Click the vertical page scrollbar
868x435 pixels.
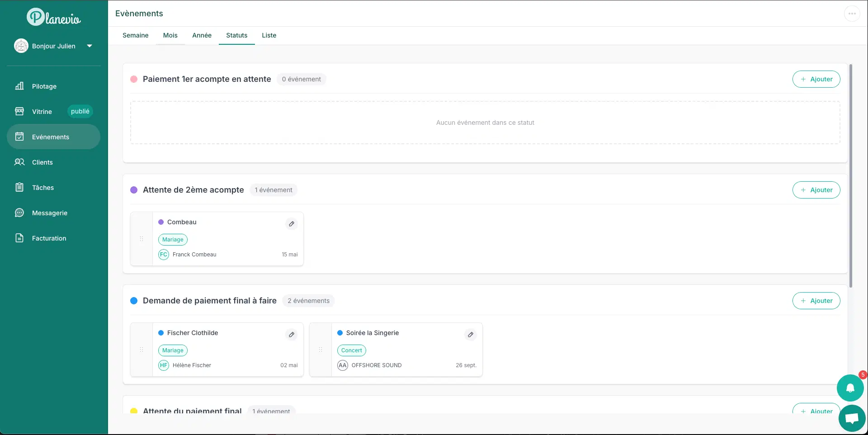(x=851, y=176)
